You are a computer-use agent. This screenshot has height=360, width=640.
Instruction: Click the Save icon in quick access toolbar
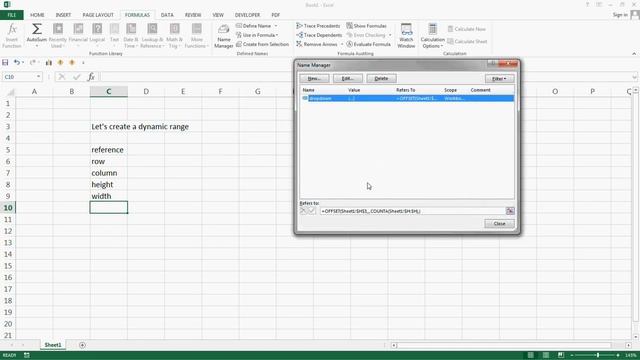pos(5,62)
